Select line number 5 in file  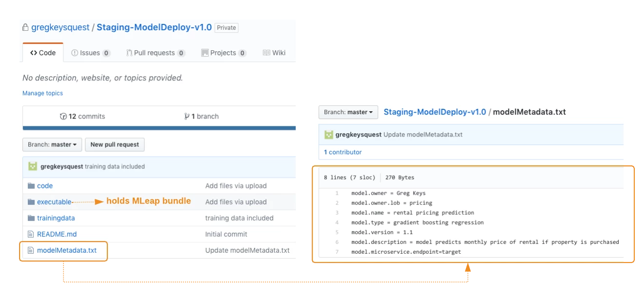coord(337,232)
